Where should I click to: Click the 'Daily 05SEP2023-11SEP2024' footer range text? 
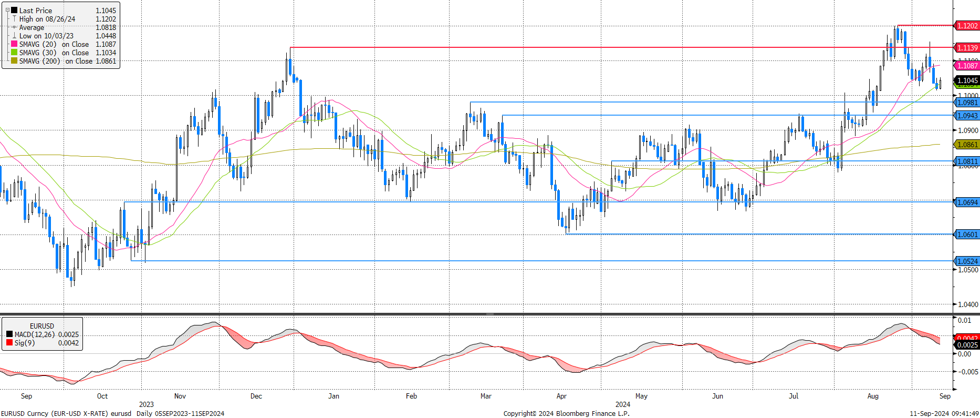(x=180, y=413)
